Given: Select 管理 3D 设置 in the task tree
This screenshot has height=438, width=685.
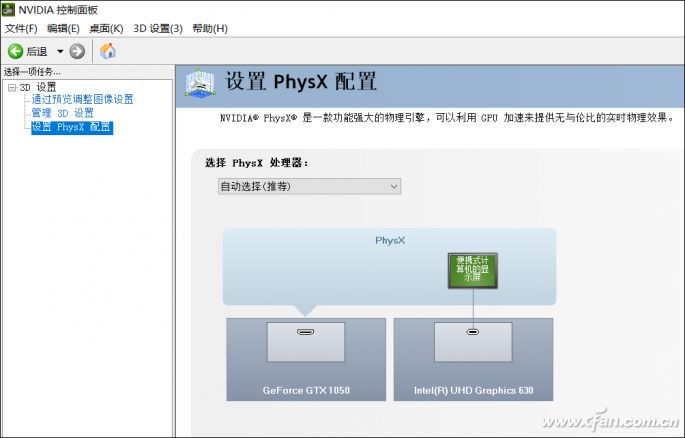Looking at the screenshot, I should tap(62, 114).
